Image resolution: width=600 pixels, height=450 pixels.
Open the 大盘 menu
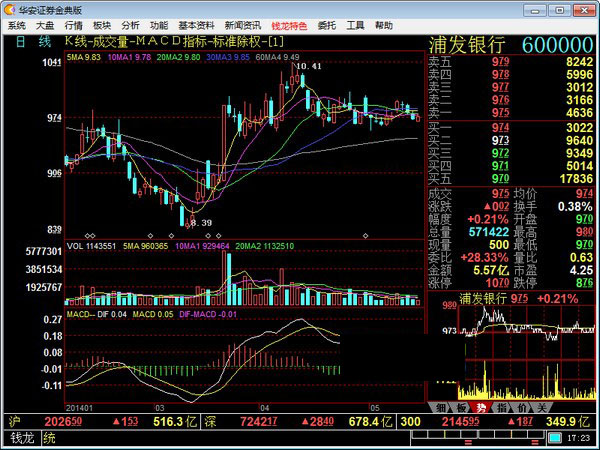coord(45,26)
